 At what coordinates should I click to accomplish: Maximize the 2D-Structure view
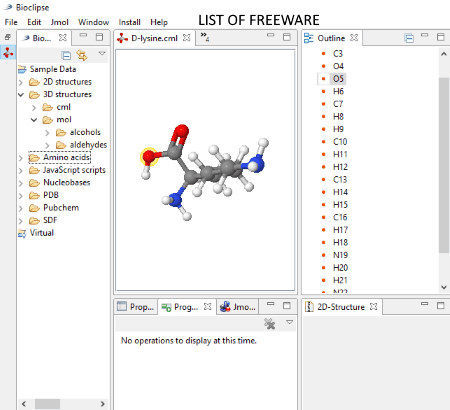440,305
